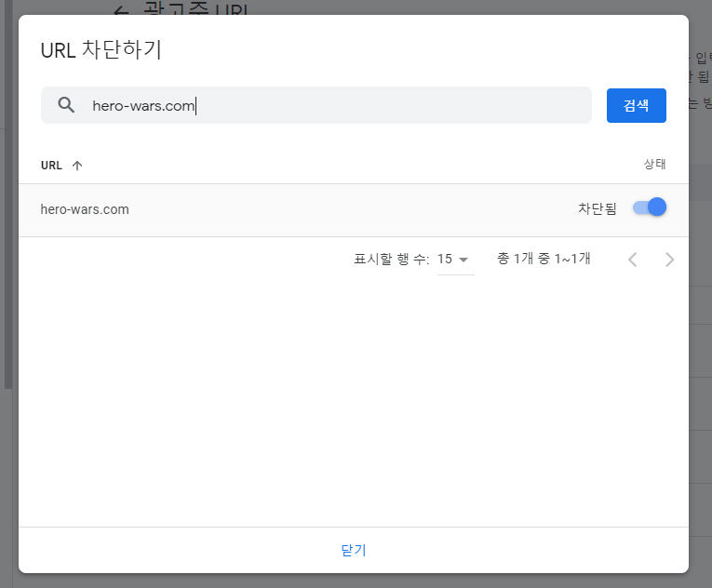This screenshot has height=588, width=712.
Task: Click the 차단됨 status label
Action: pyautogui.click(x=598, y=208)
